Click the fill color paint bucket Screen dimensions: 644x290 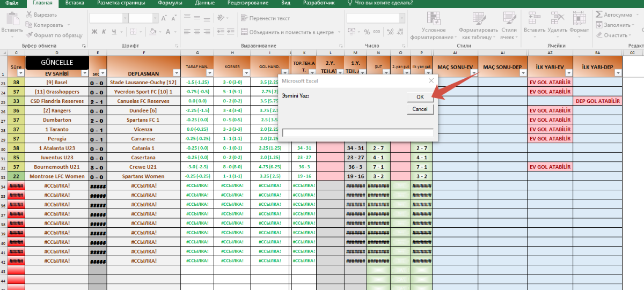(152, 32)
